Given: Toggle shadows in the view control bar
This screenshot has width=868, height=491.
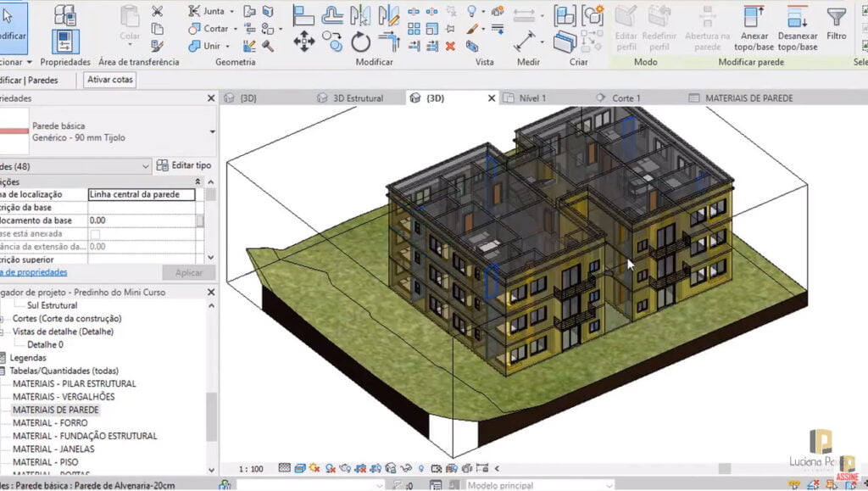Looking at the screenshot, I should [330, 467].
